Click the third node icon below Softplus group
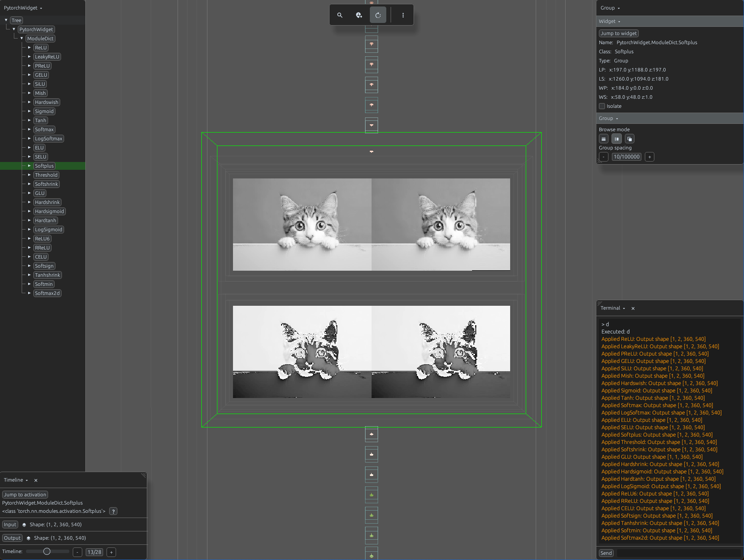Image resolution: width=744 pixels, height=560 pixels. pyautogui.click(x=372, y=475)
